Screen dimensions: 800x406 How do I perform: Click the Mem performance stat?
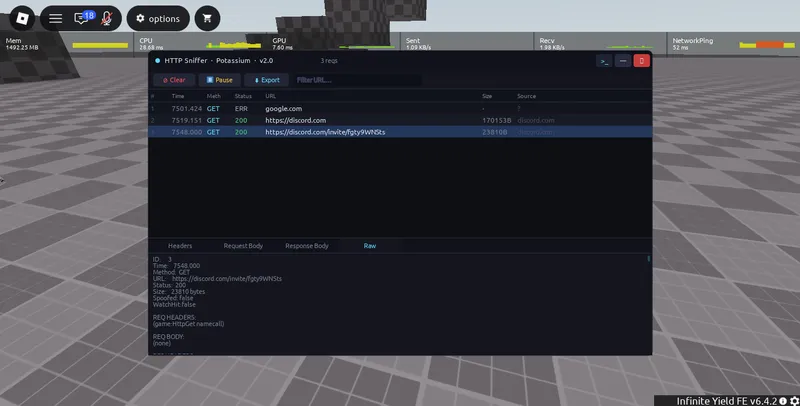click(x=67, y=44)
